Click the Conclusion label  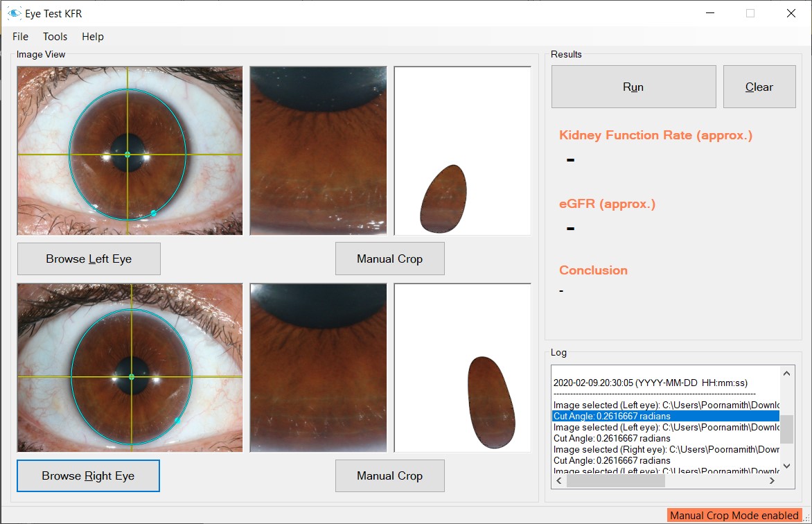(593, 270)
